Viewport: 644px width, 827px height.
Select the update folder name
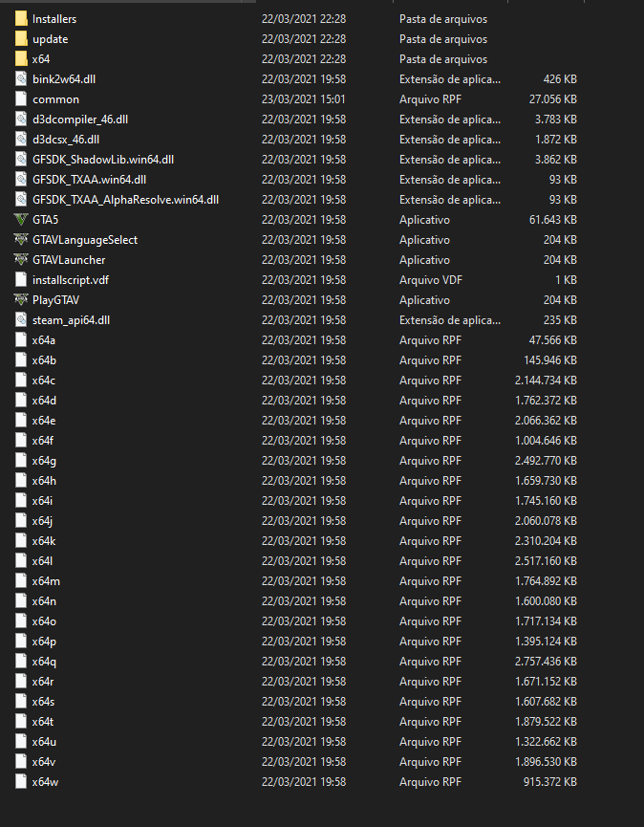[x=50, y=39]
